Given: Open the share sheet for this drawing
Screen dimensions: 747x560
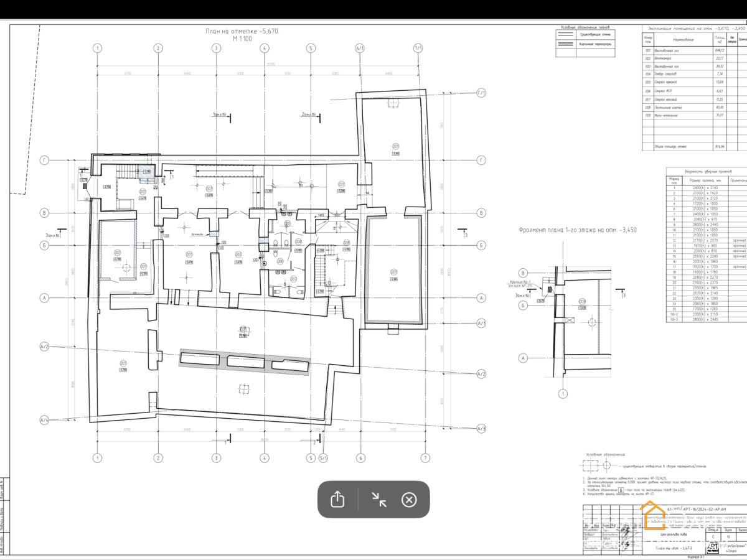Looking at the screenshot, I should tap(337, 500).
